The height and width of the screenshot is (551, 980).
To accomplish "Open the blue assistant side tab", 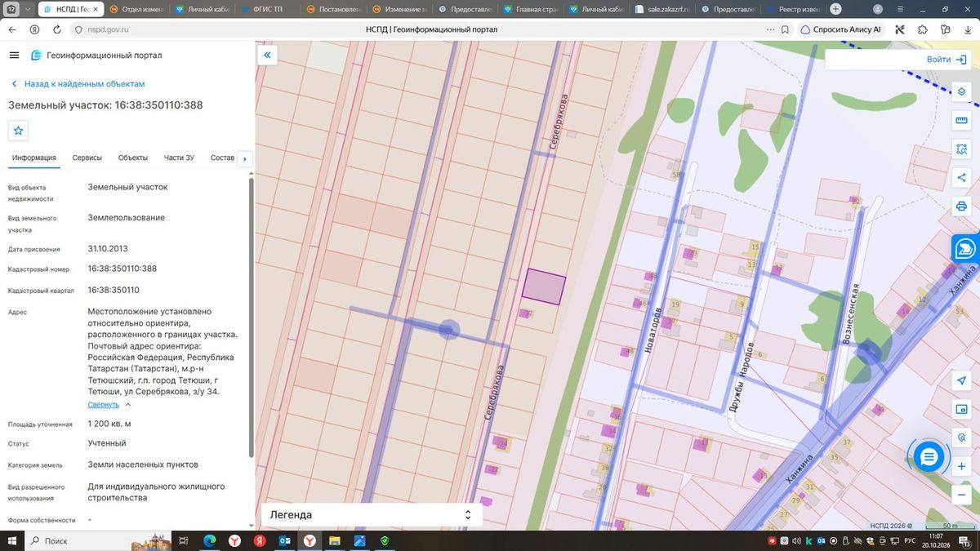I will click(x=965, y=248).
